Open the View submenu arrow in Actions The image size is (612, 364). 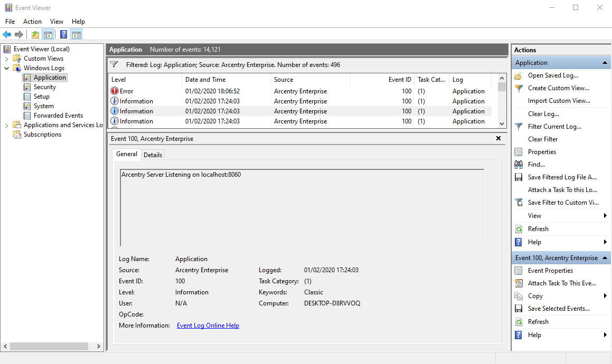605,216
